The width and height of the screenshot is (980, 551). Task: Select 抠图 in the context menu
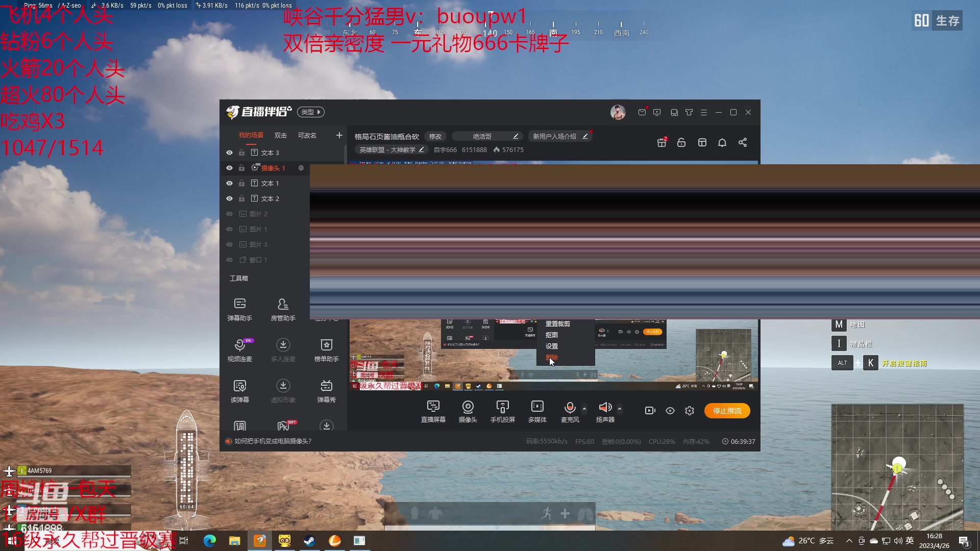(x=552, y=335)
